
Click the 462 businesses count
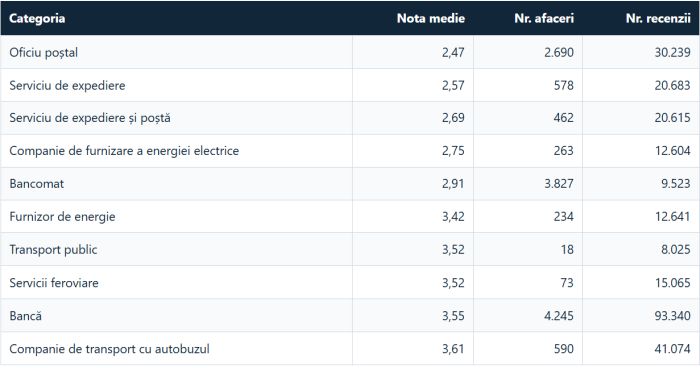[564, 118]
